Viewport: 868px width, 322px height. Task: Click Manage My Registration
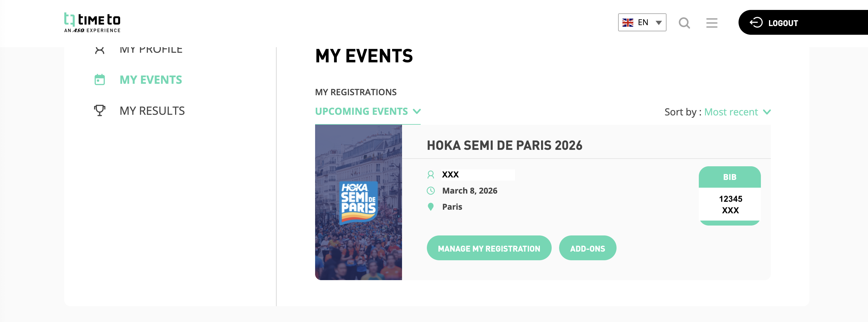(x=489, y=248)
